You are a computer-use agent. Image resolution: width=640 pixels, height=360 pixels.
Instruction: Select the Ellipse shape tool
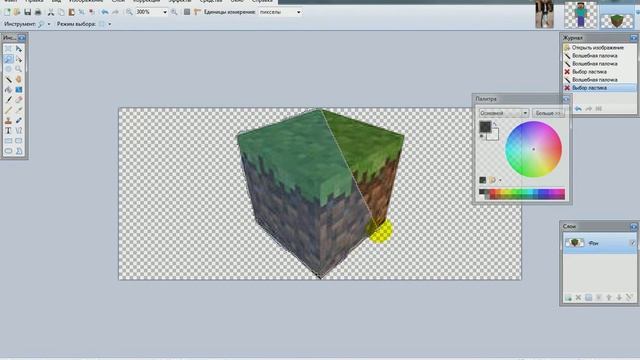point(8,151)
